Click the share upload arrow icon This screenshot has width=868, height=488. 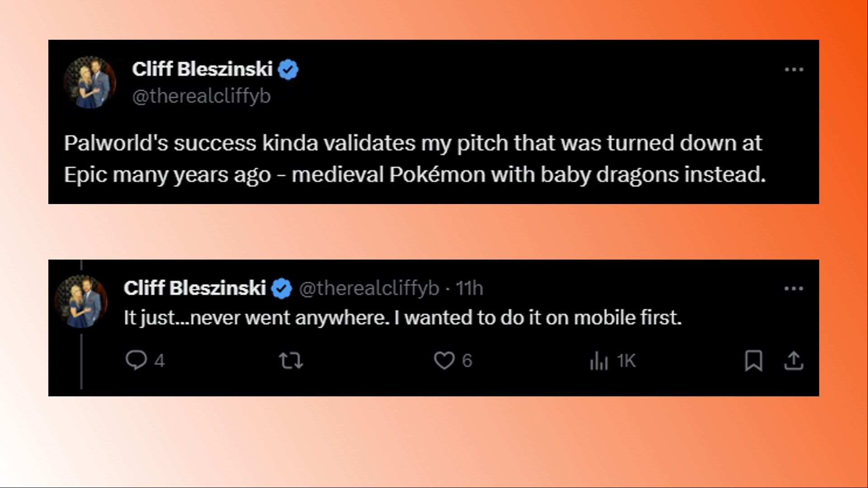[x=793, y=361]
